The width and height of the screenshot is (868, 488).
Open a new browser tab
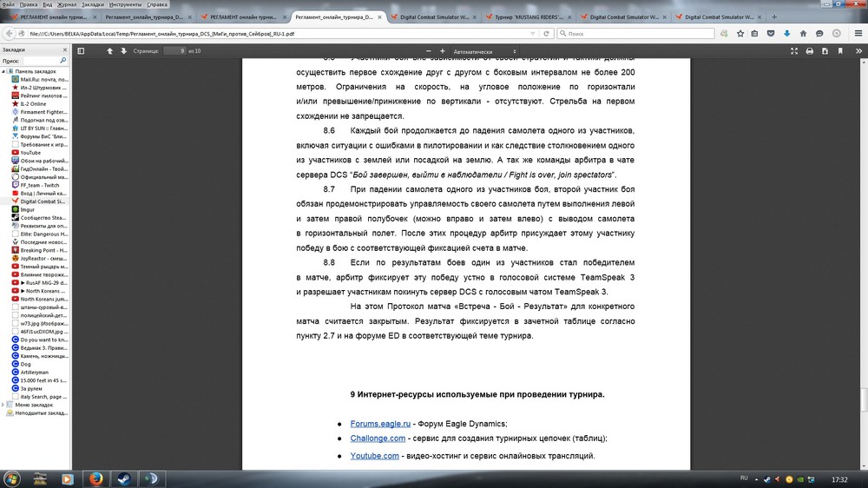pyautogui.click(x=774, y=17)
